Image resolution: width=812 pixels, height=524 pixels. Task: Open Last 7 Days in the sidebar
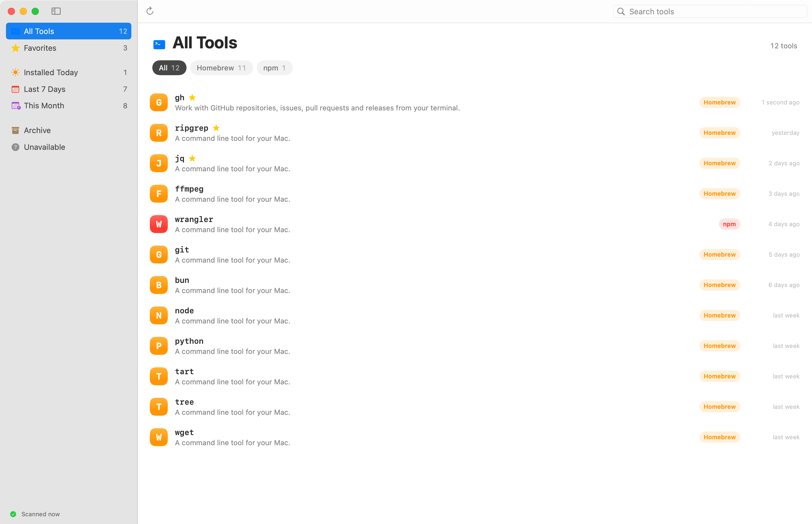point(69,89)
